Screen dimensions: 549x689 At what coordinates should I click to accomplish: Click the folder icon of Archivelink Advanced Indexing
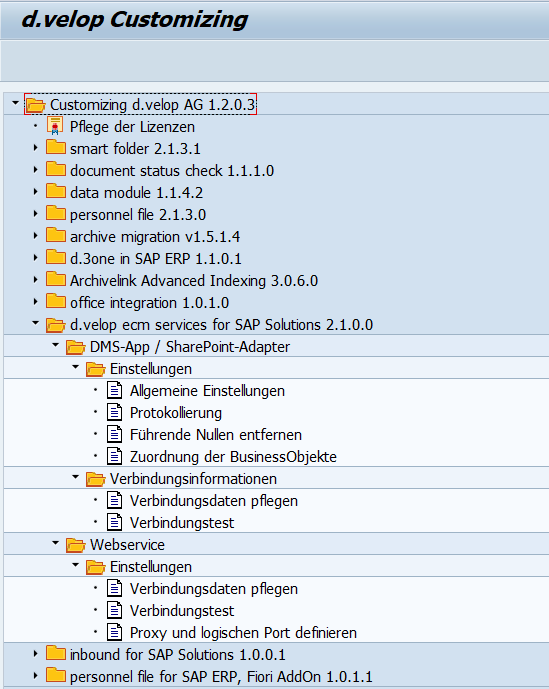point(56,279)
